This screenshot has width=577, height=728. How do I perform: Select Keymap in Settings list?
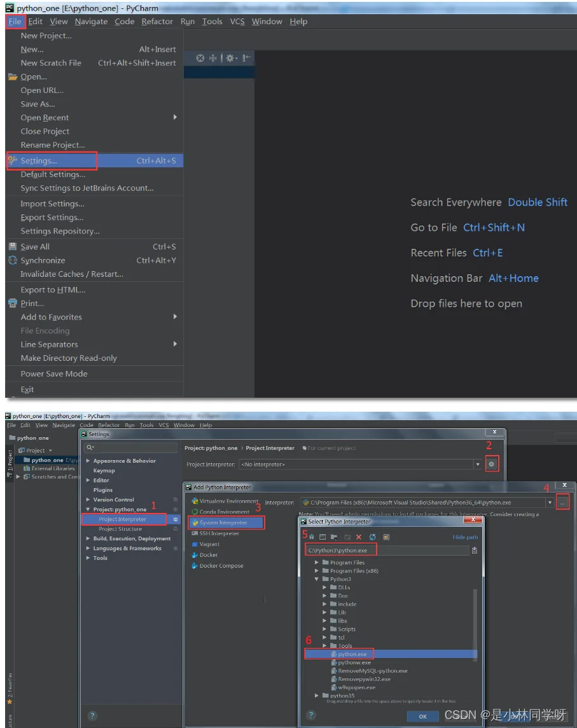point(104,470)
